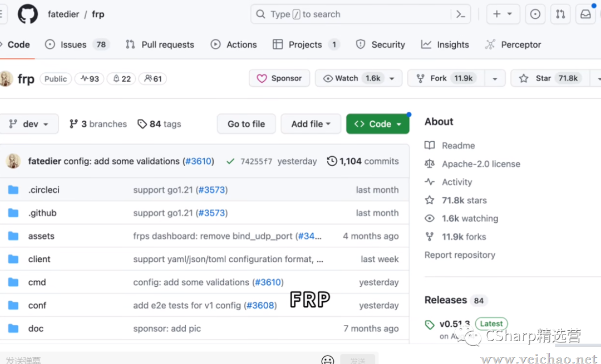
Task: Fork the repository with Fork button
Action: [x=446, y=78]
